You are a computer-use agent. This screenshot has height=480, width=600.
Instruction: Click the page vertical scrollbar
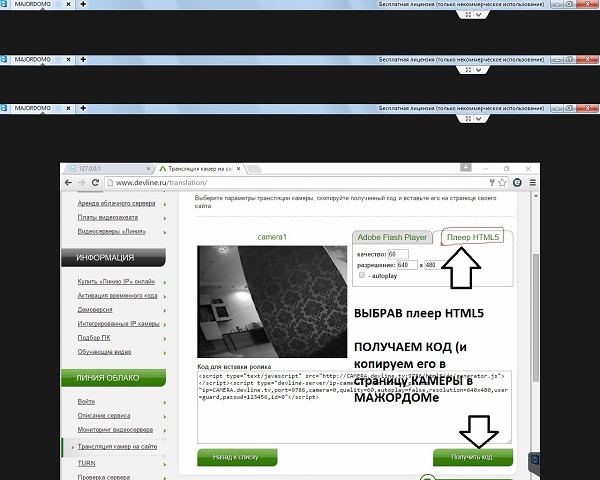coord(536,318)
